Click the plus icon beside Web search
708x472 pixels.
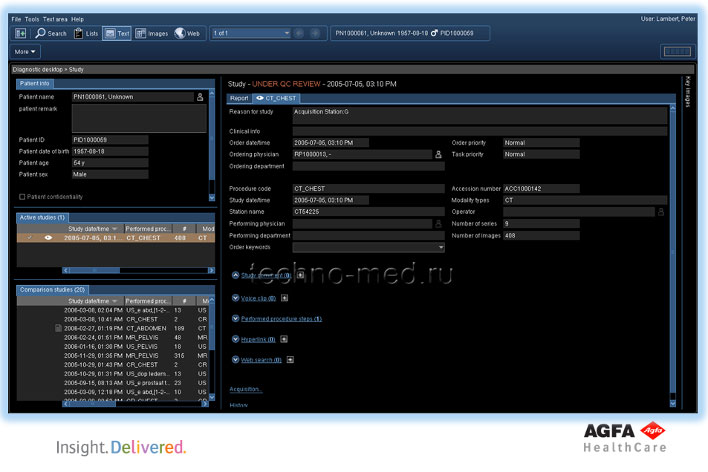click(x=288, y=359)
